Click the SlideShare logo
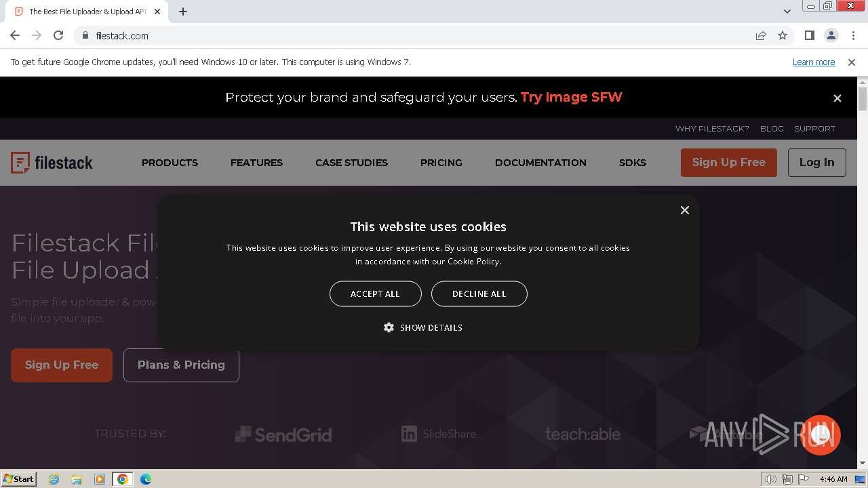Image resolution: width=868 pixels, height=488 pixels. [x=439, y=434]
